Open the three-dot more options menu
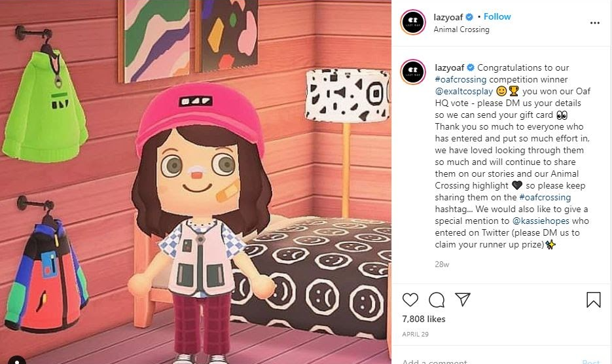 coord(594,23)
